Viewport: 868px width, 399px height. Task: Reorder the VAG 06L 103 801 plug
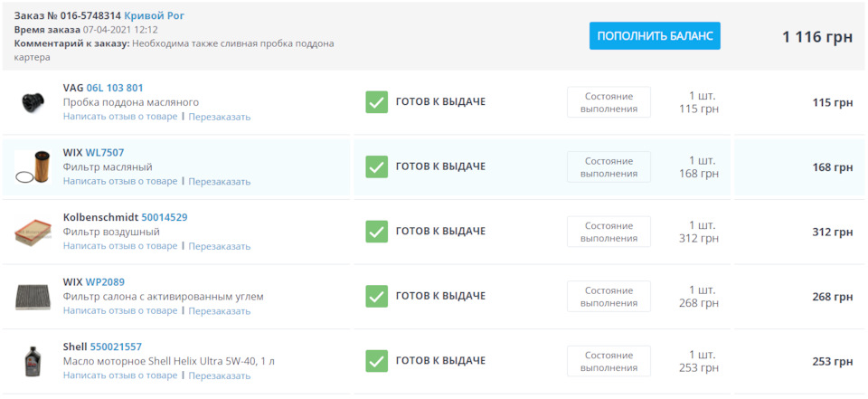tap(219, 117)
